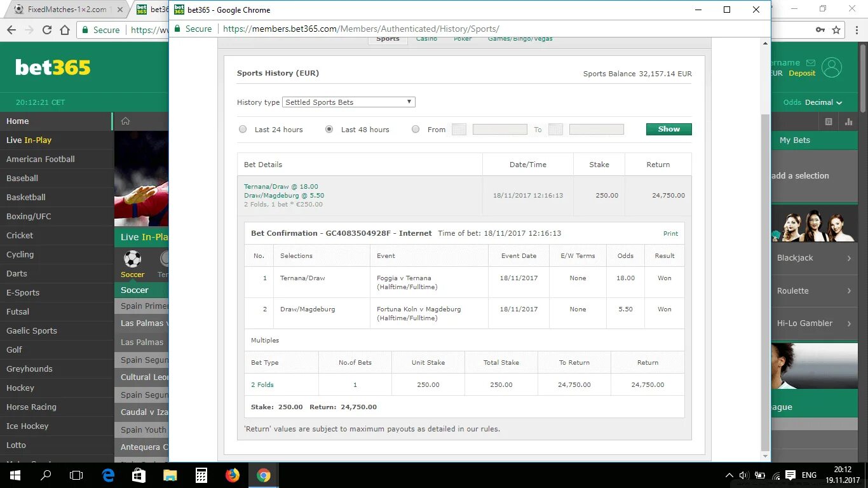Click the breadcrumb home icon beside Home

point(126,121)
